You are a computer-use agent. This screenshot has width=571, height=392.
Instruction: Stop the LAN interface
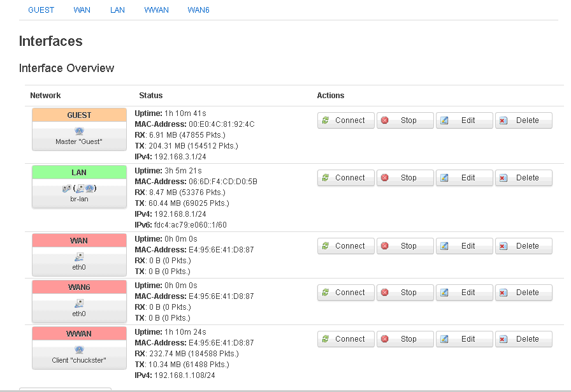[405, 178]
